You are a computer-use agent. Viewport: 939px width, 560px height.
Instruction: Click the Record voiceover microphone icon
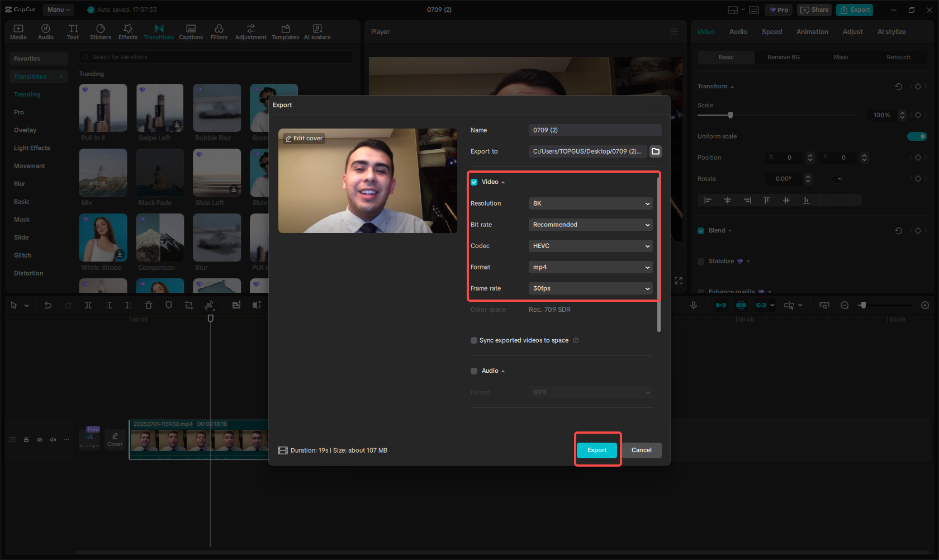point(693,305)
